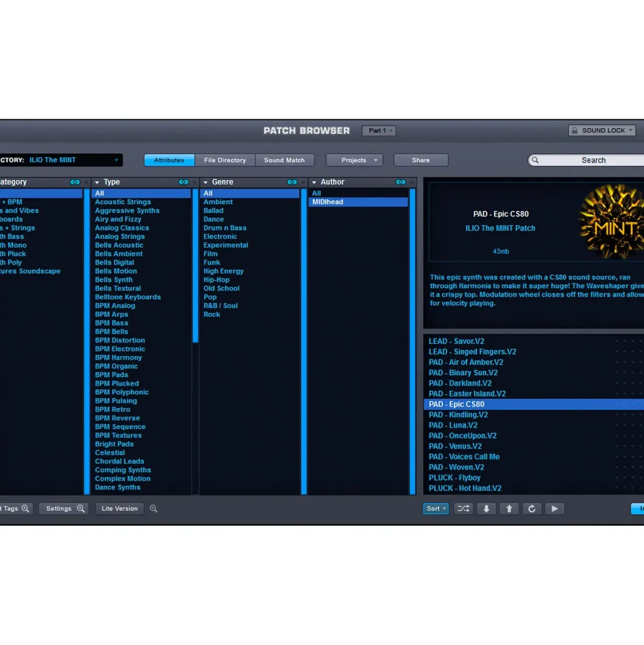Select Ambient genre

pos(218,202)
